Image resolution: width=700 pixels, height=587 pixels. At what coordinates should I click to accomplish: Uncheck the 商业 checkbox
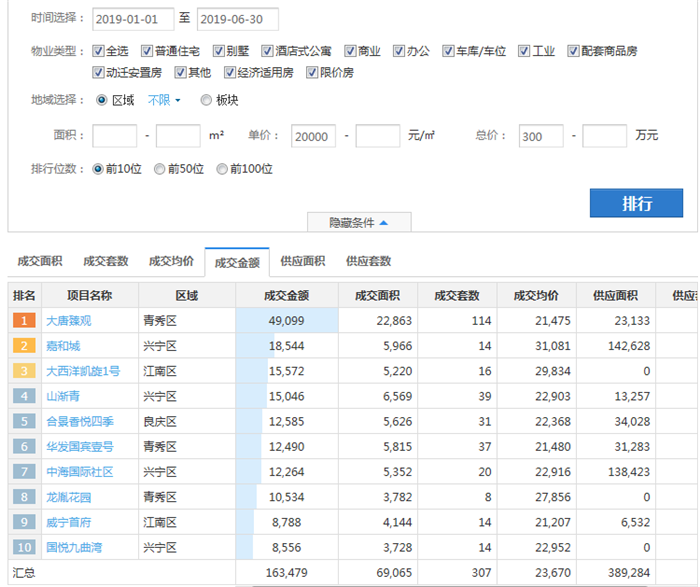tap(350, 51)
